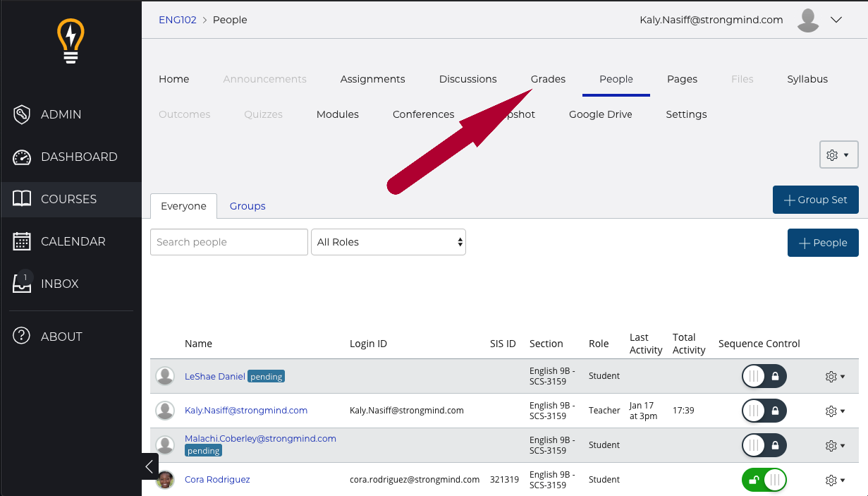Viewport: 868px width, 496px height.
Task: Open the Inbox tray icon
Action: (x=22, y=284)
